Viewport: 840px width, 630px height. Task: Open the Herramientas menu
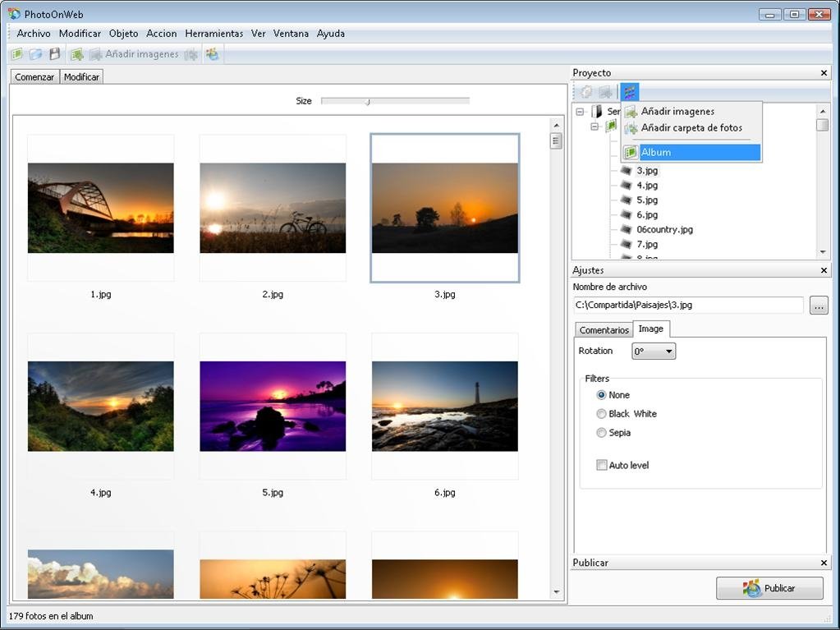[x=214, y=33]
